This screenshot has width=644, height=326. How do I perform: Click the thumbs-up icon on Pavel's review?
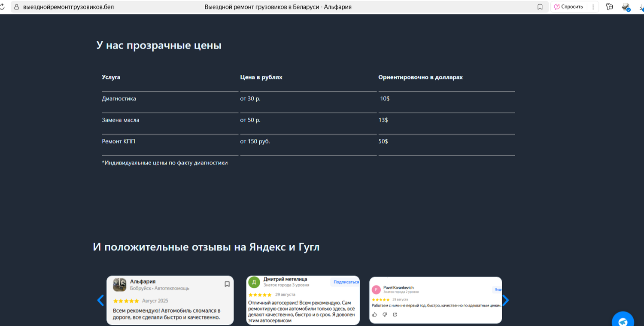coord(374,314)
